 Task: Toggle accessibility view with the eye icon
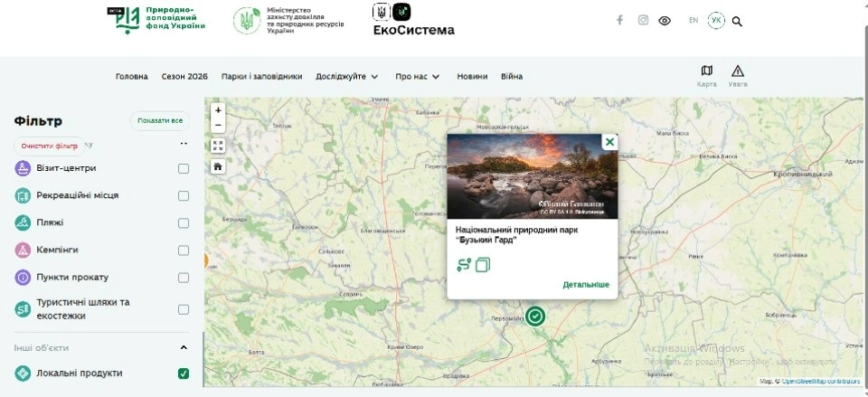(665, 21)
